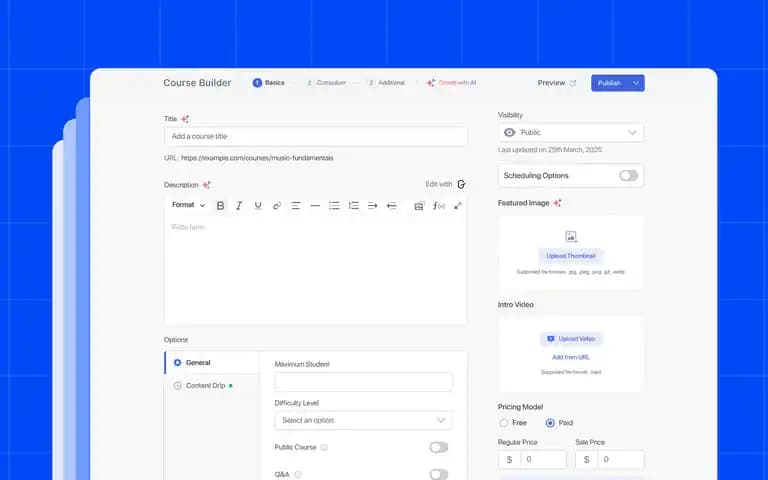The height and width of the screenshot is (480, 768).
Task: Expand the Format dropdown in editor
Action: click(x=188, y=205)
